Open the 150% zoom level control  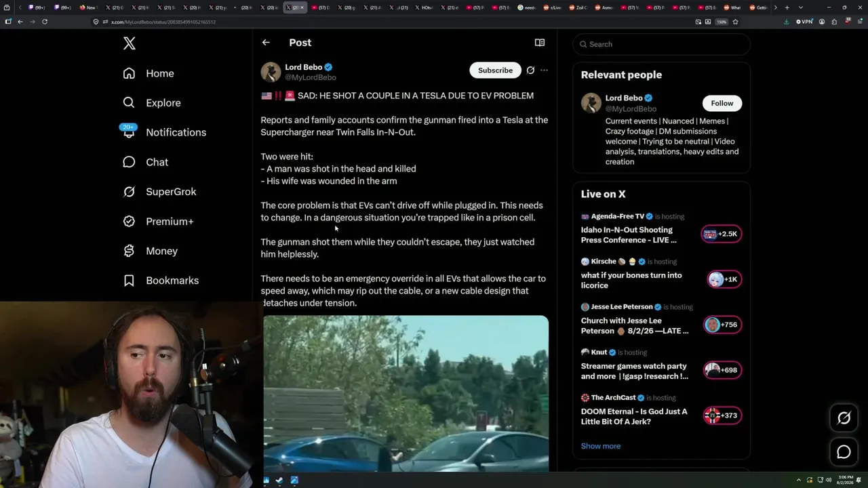(722, 22)
